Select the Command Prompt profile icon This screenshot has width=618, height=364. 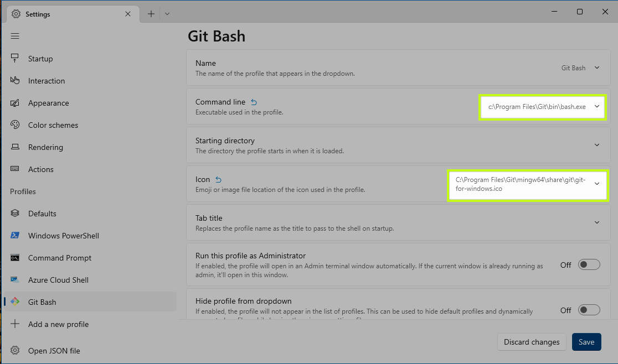pos(15,257)
